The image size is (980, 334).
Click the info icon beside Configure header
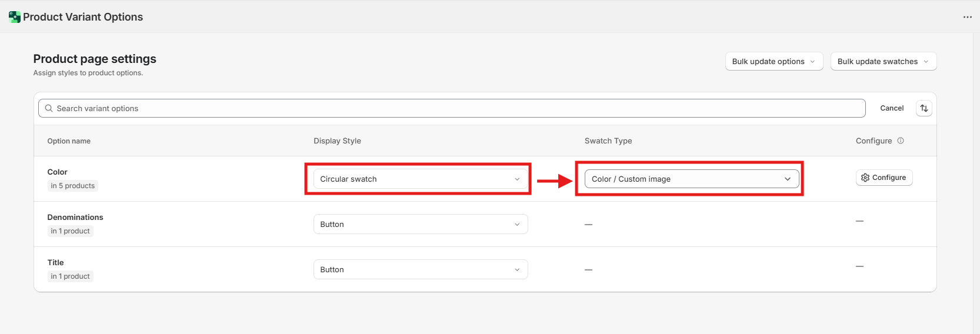pyautogui.click(x=900, y=141)
